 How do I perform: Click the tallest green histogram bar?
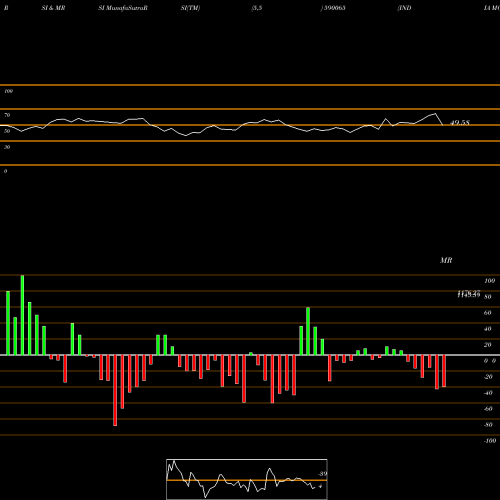(22, 315)
